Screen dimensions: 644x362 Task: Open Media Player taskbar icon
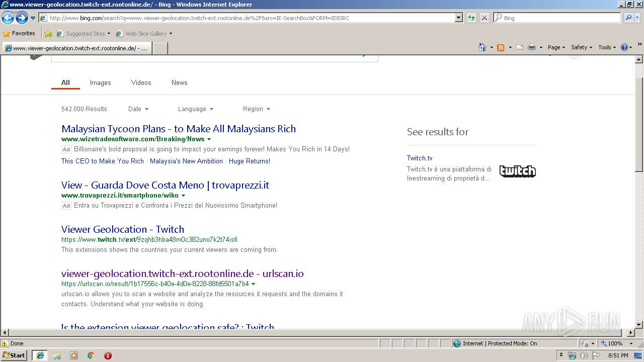pyautogui.click(x=74, y=355)
